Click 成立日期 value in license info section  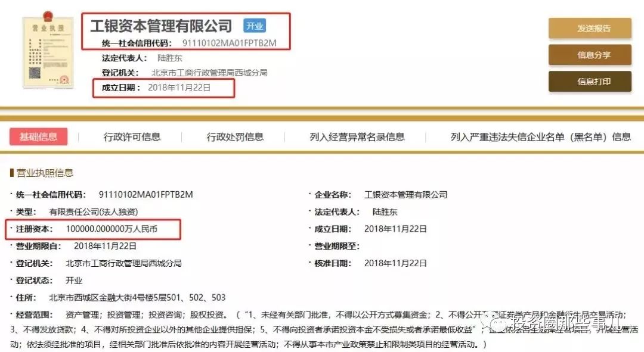coord(395,229)
